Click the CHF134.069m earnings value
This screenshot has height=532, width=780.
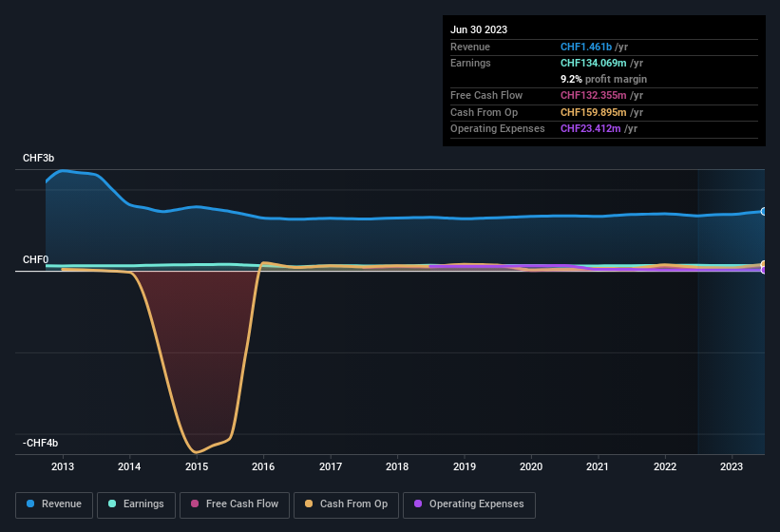tap(594, 63)
